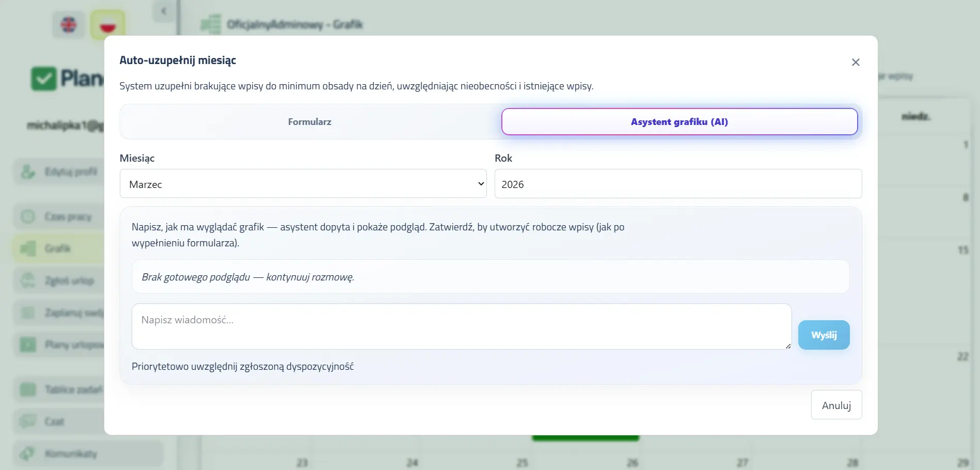
Task: Click the Anuluj button
Action: (836, 405)
